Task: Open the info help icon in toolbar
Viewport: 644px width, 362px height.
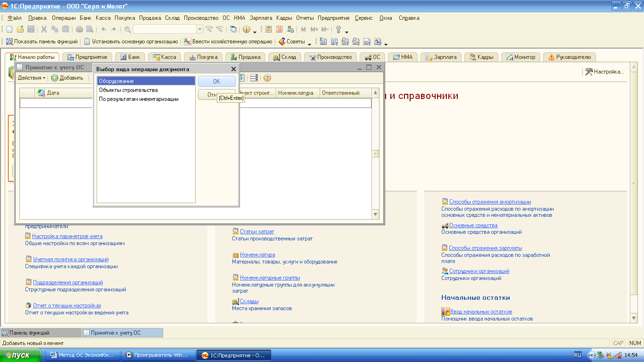Action: pyautogui.click(x=247, y=29)
